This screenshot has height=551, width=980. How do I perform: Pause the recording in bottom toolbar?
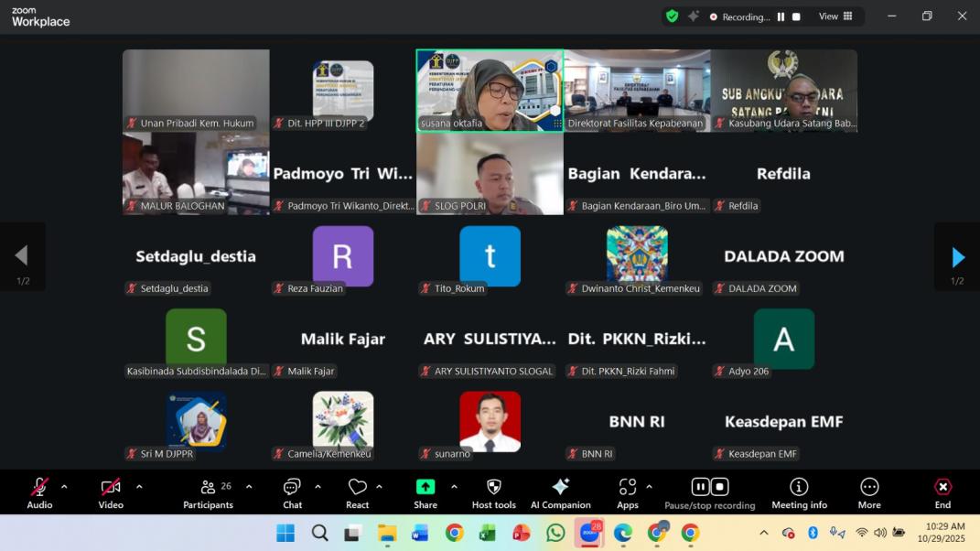coord(700,487)
